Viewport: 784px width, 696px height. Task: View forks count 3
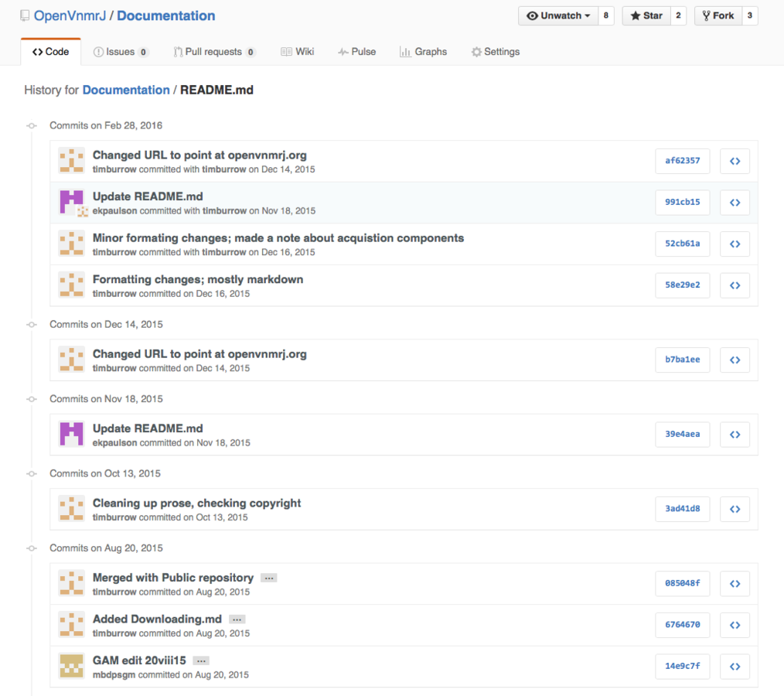(x=749, y=15)
